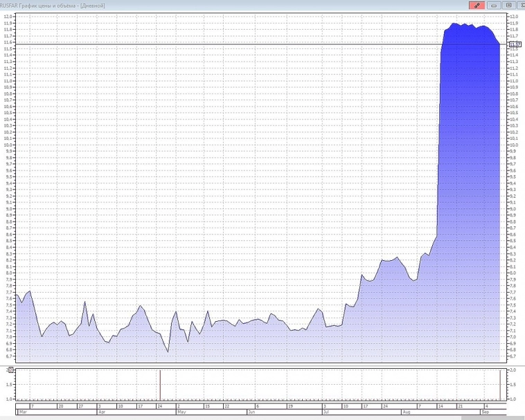The image size is (525, 420).
Task: Click the 12.0 value on the right price axis
Action: click(x=513, y=17)
